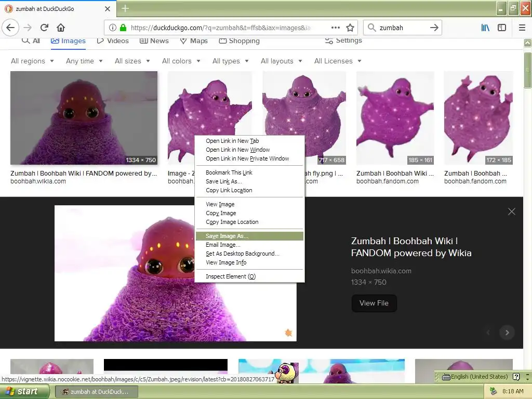Select Save Image As... menu entry

click(250, 236)
